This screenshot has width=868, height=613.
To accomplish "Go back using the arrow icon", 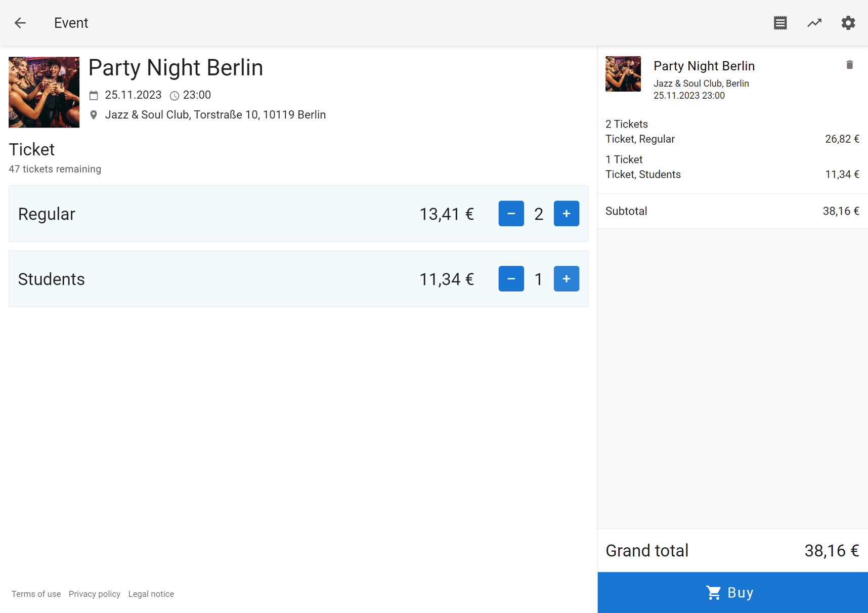I will pyautogui.click(x=20, y=23).
